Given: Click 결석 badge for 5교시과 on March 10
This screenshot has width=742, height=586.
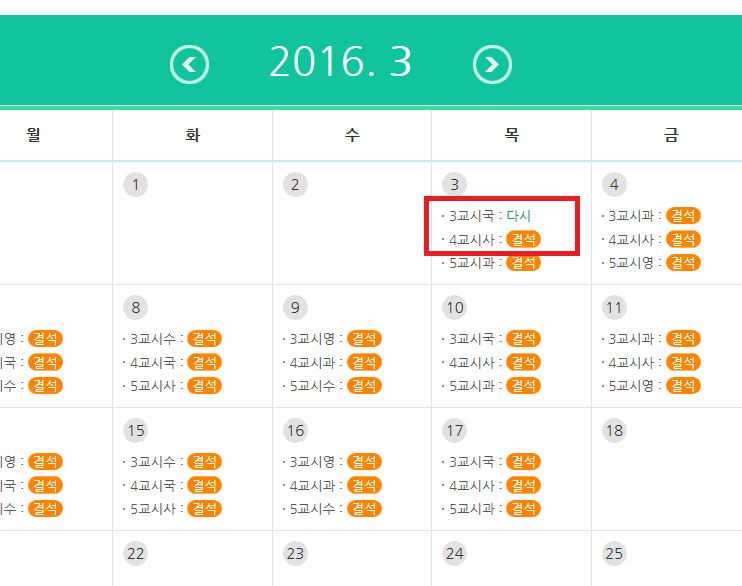Looking at the screenshot, I should tap(523, 385).
